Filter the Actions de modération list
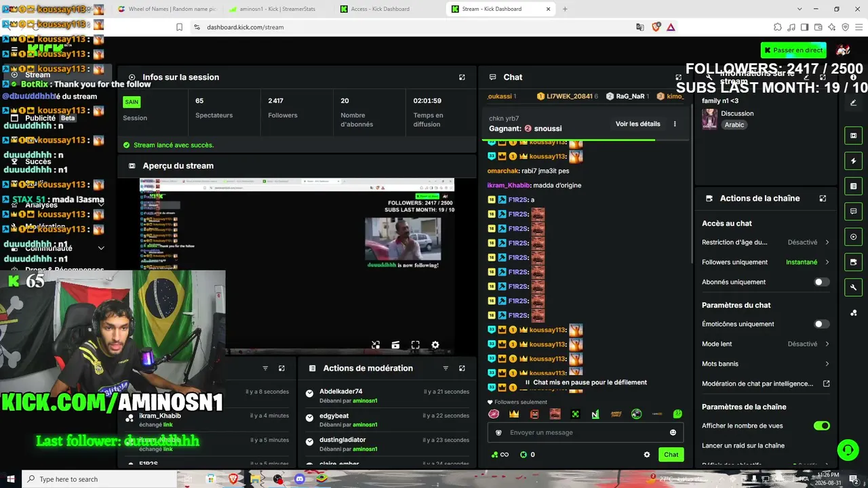The image size is (868, 488). coord(446,368)
